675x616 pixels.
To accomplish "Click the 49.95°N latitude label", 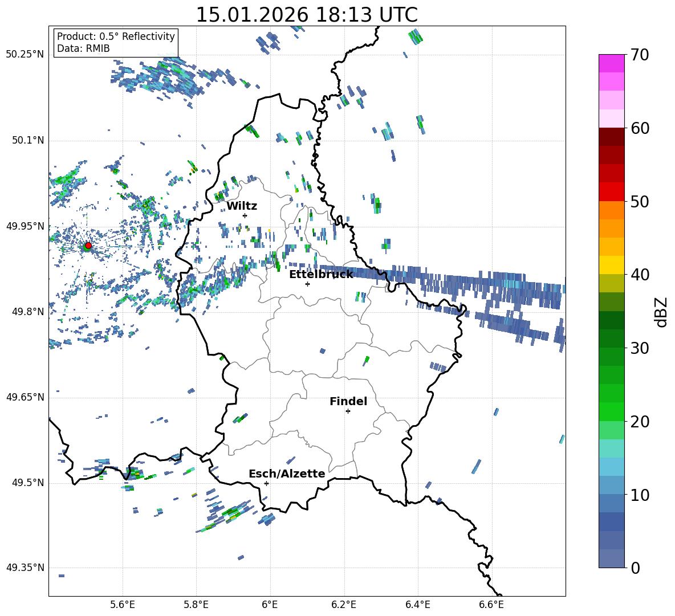I will pos(25,226).
